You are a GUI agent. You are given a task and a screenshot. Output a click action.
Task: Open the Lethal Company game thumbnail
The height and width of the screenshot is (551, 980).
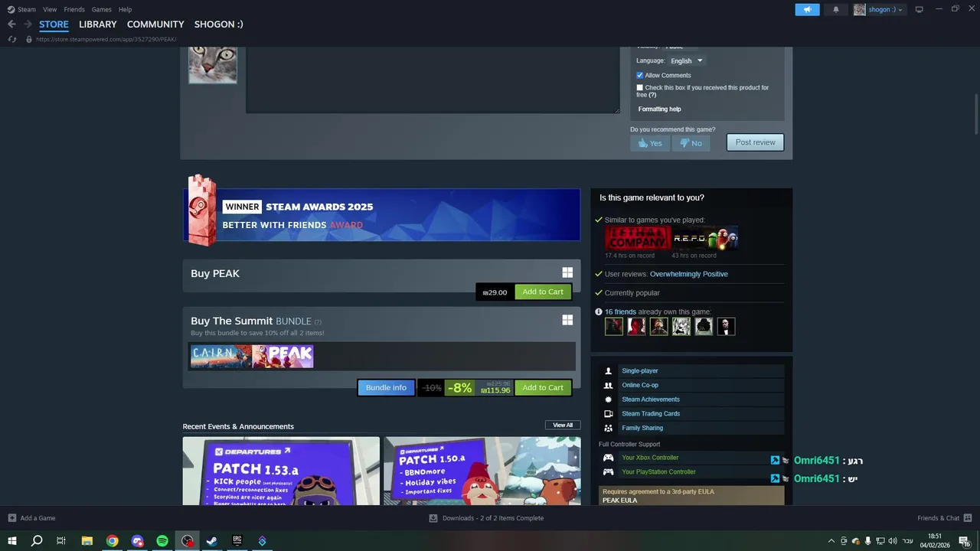pos(638,239)
